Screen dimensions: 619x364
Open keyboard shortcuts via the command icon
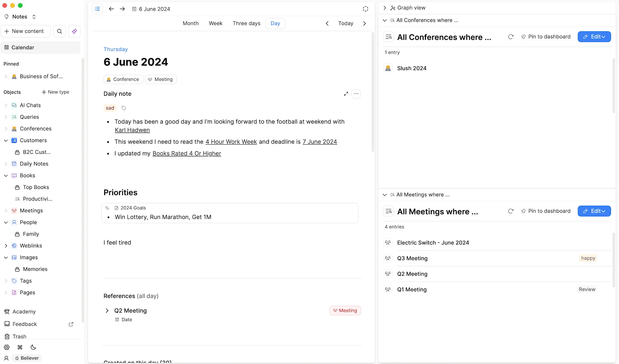[x=20, y=347]
